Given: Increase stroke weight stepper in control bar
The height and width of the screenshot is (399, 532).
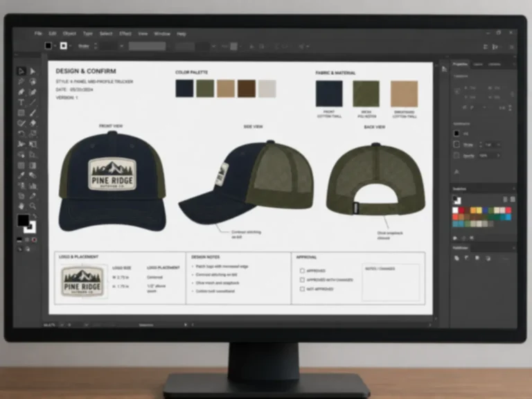Looking at the screenshot, I should click(96, 44).
